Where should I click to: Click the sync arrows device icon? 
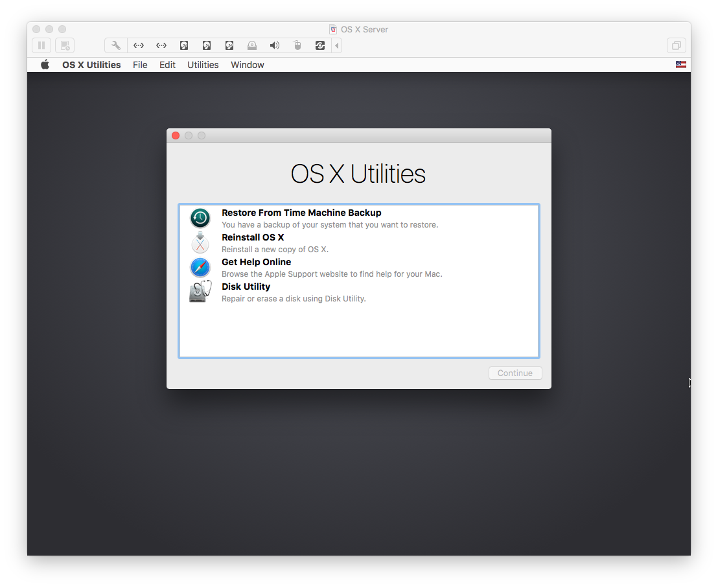coord(320,45)
